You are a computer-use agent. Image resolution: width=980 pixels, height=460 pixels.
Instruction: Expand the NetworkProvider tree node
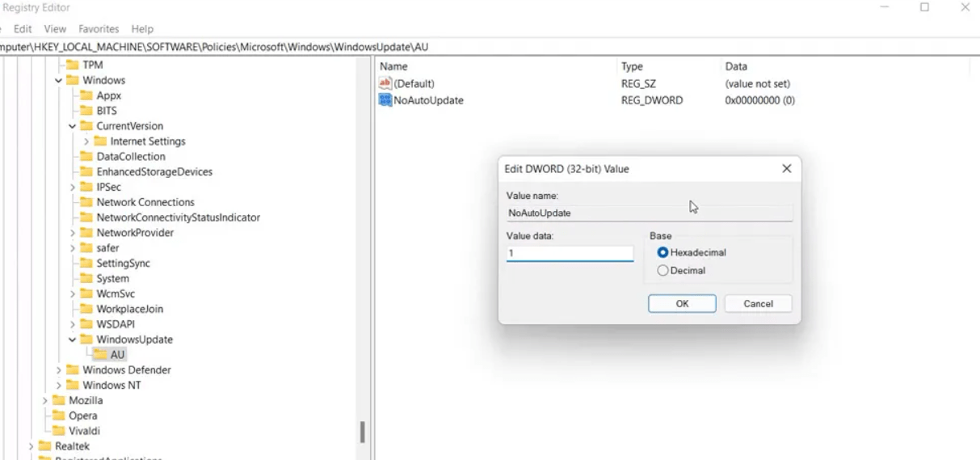[x=73, y=233]
